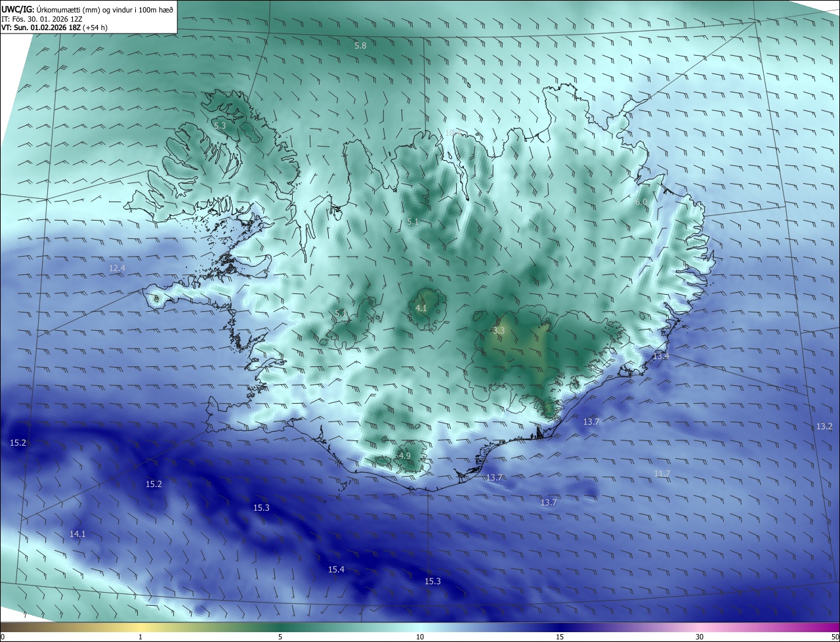Click the 13.4 value label
The height and width of the screenshot is (642, 840).
(x=661, y=356)
